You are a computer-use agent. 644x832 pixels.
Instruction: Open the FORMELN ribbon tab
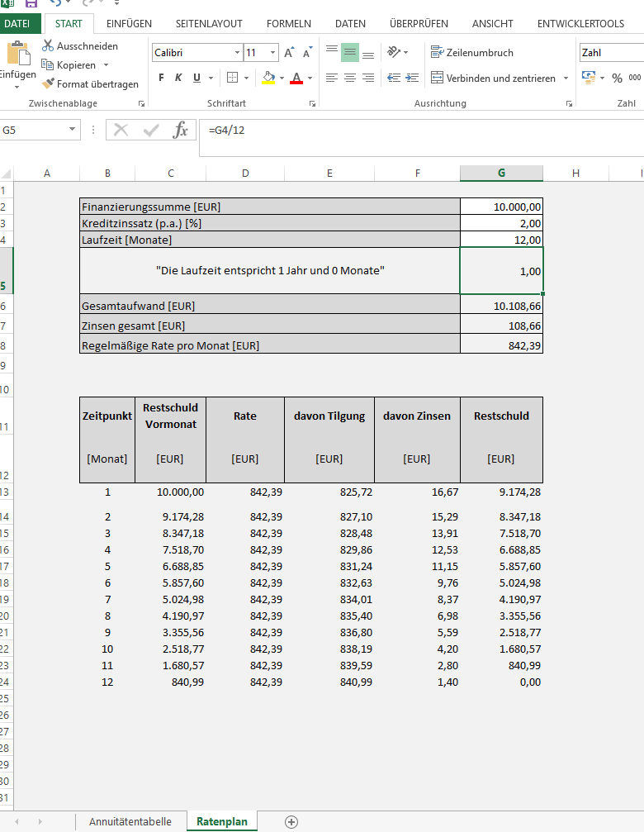tap(288, 24)
